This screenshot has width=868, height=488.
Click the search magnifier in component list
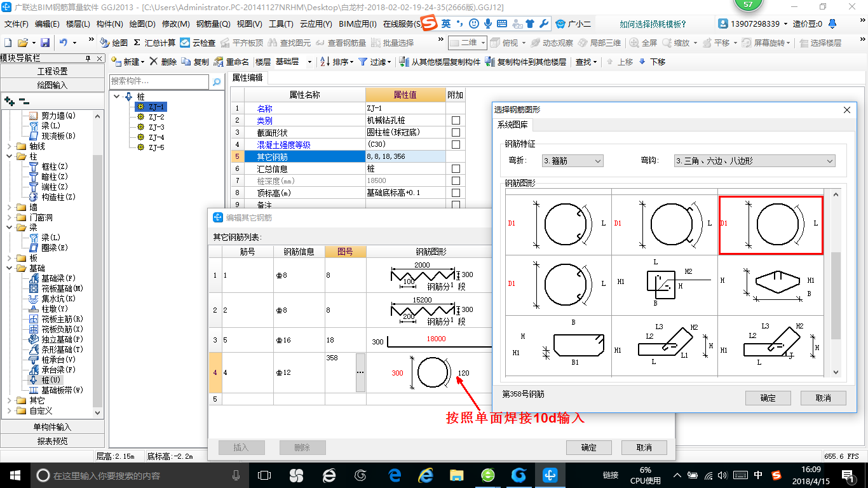217,82
